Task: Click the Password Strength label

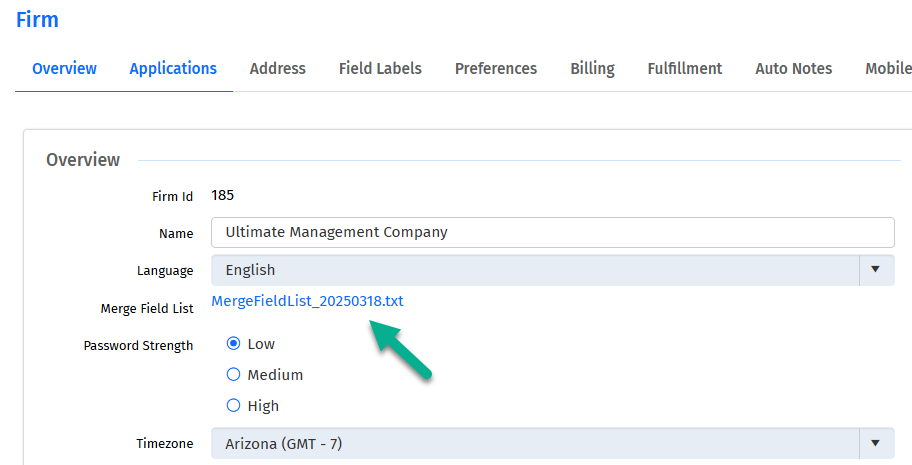Action: point(138,346)
